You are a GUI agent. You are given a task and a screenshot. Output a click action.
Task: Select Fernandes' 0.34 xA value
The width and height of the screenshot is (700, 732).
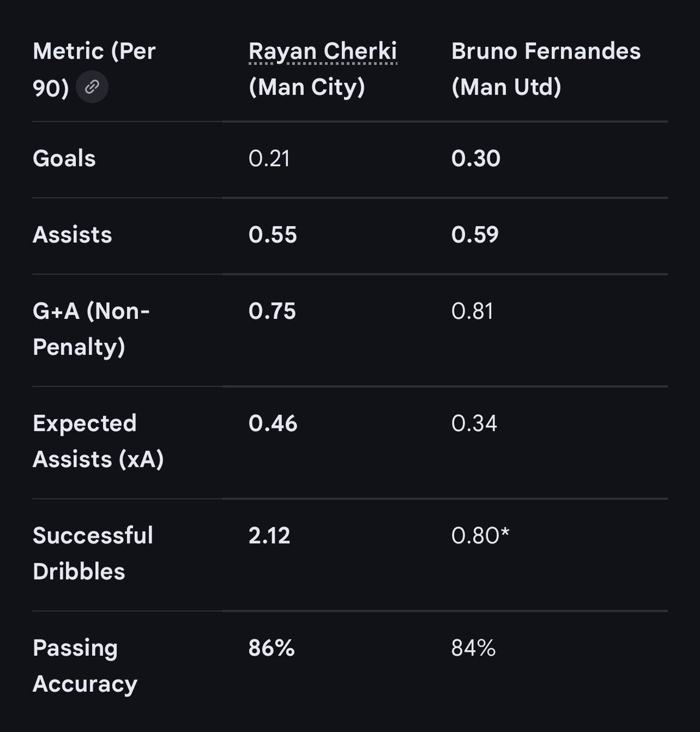(474, 423)
